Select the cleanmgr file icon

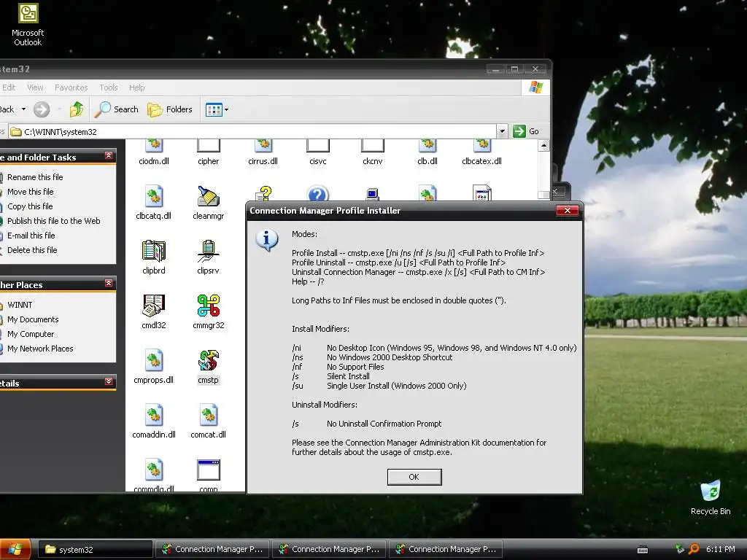(208, 203)
